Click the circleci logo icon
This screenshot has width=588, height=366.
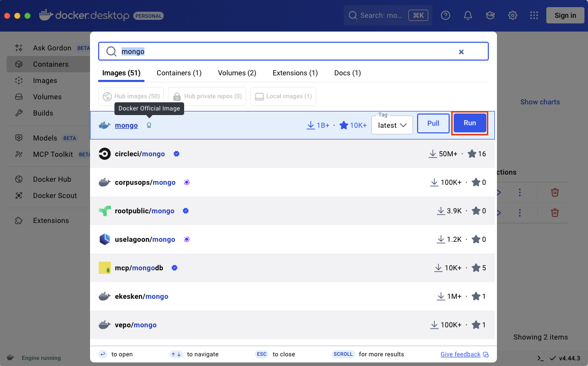coord(105,154)
